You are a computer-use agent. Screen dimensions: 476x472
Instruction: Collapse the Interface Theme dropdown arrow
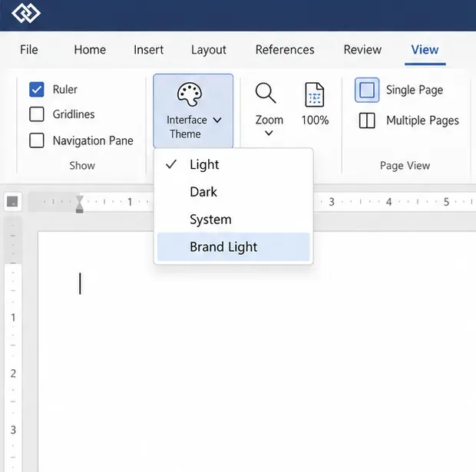click(217, 120)
